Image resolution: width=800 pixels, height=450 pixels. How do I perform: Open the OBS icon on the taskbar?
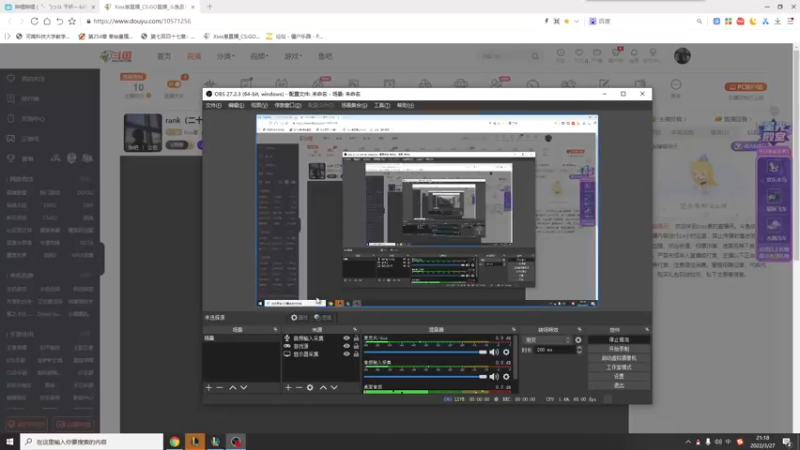point(236,442)
